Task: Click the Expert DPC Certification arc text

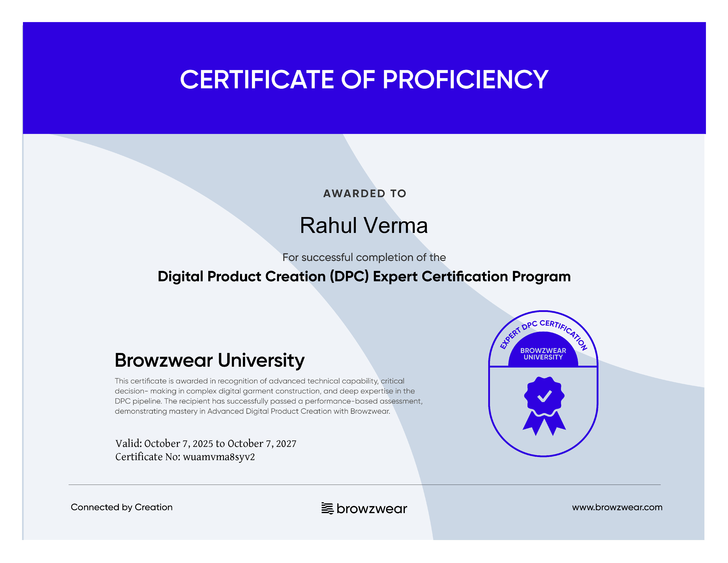Action: coord(543,334)
